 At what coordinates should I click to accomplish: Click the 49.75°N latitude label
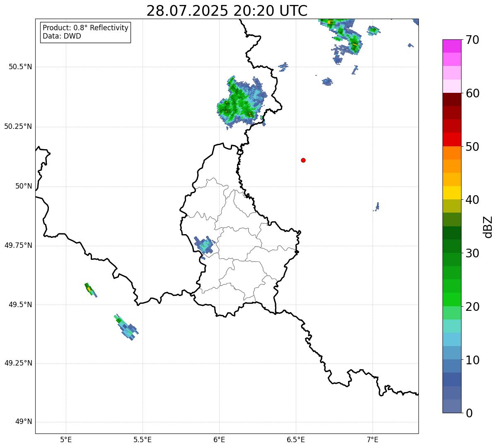coord(18,245)
